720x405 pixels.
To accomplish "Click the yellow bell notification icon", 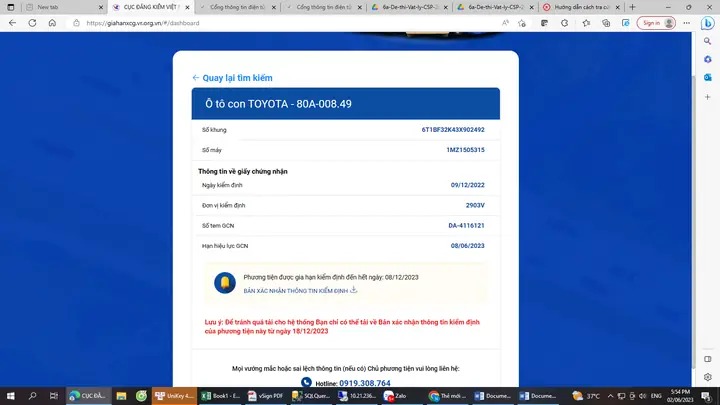I will (x=225, y=283).
